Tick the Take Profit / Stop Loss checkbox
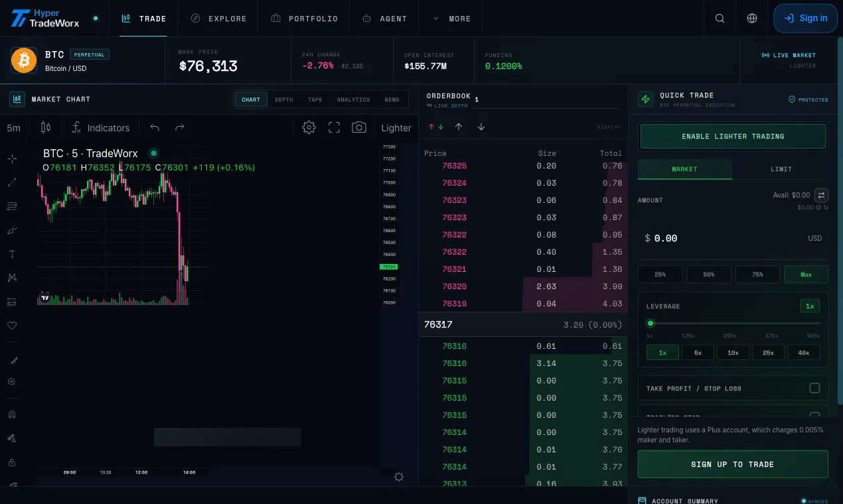 point(814,388)
